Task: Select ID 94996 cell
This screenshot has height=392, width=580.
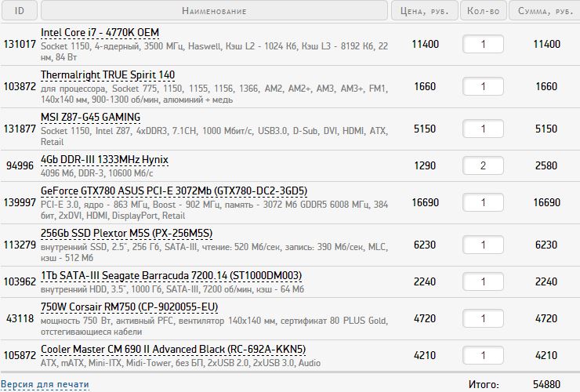Action: coord(20,165)
